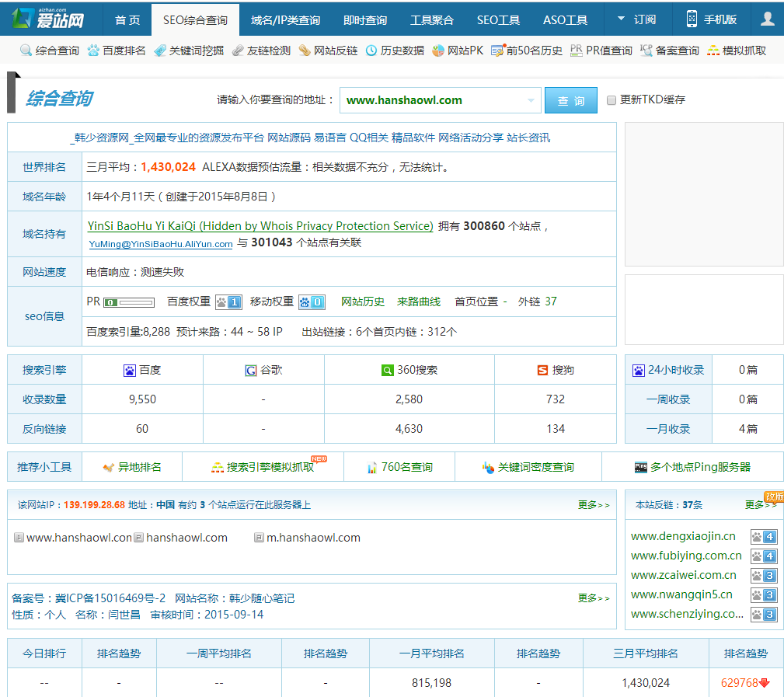Click the 网站PK icon
Viewport: 784px width, 697px height.
click(438, 51)
